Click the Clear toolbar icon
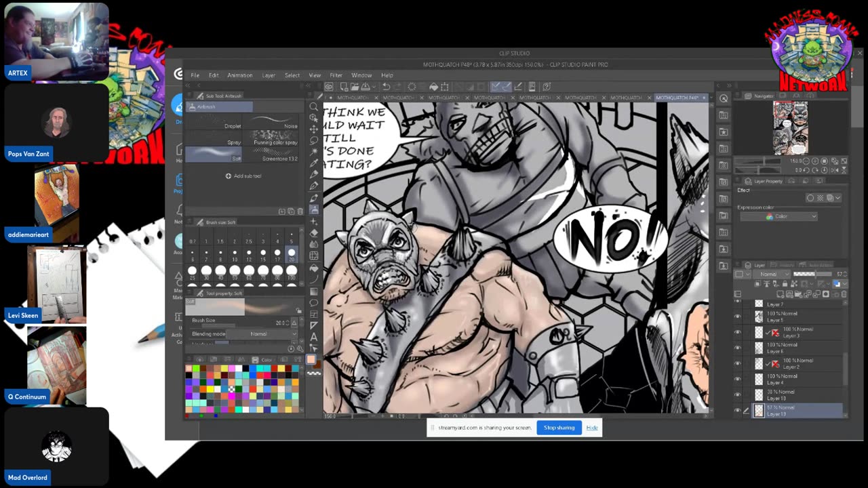This screenshot has width=868, height=488. [412, 87]
